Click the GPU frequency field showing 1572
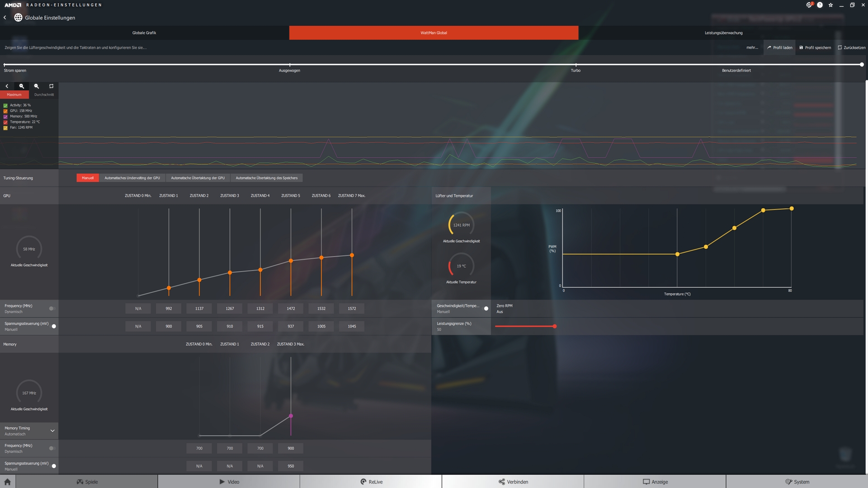 (352, 309)
